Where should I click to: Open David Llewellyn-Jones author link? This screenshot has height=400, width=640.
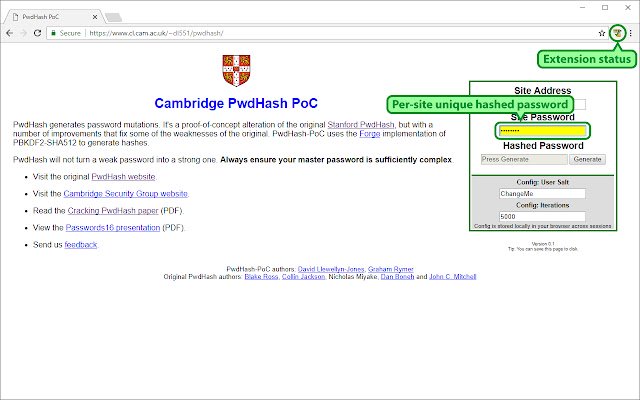point(331,269)
